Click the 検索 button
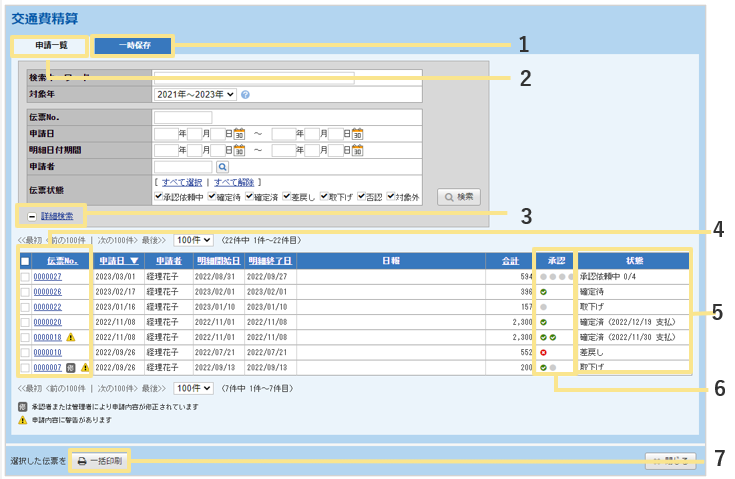735x479 pixels. [x=459, y=197]
